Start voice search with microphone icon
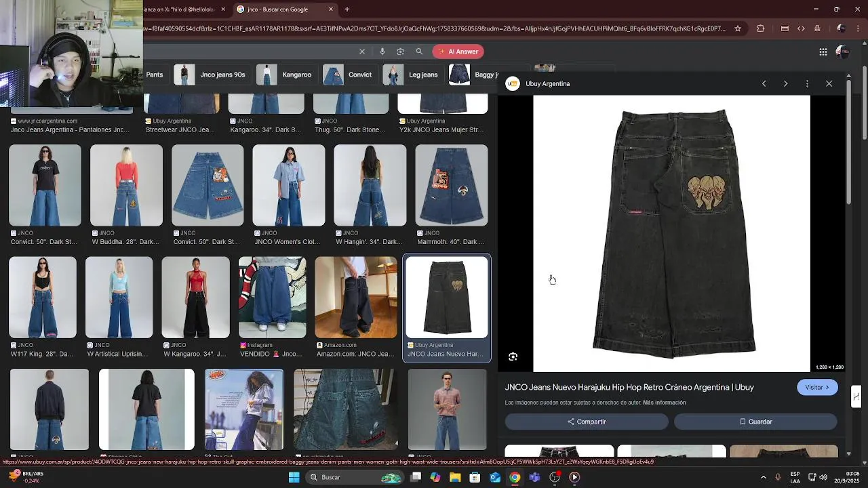The image size is (868, 488). [x=382, y=52]
